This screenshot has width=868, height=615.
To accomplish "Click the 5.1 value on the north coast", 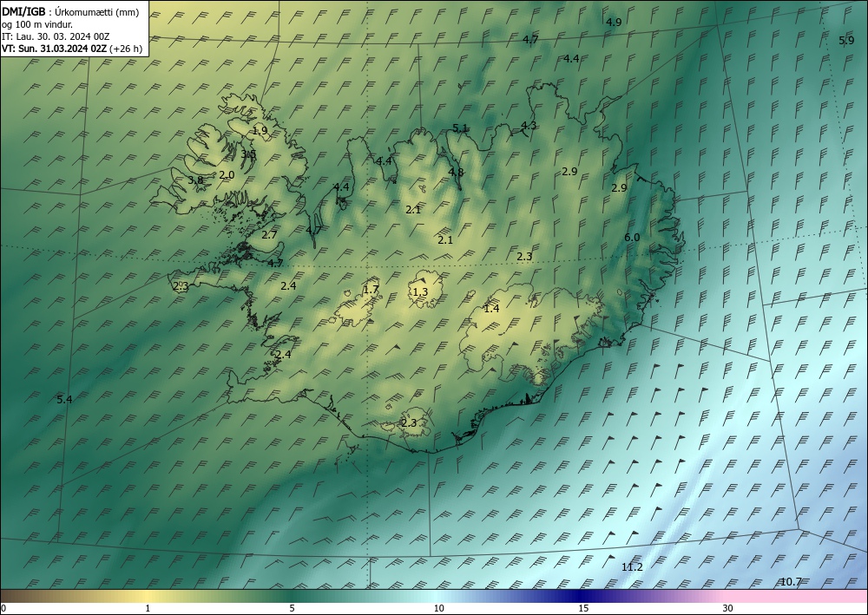I will point(461,128).
